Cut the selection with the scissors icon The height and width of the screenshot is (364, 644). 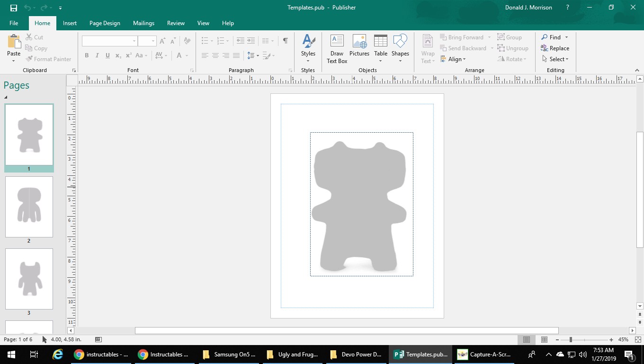coord(29,37)
